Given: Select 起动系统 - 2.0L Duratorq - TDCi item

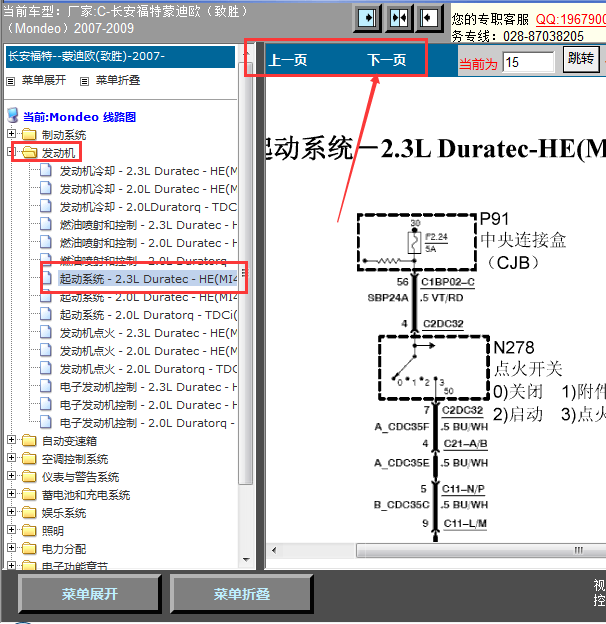Looking at the screenshot, I should click(x=148, y=315).
